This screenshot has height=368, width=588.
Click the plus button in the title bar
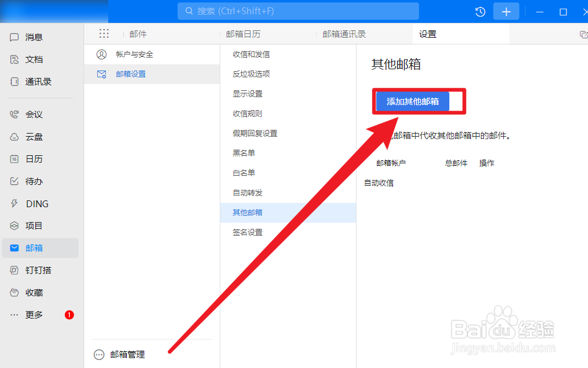coord(506,11)
